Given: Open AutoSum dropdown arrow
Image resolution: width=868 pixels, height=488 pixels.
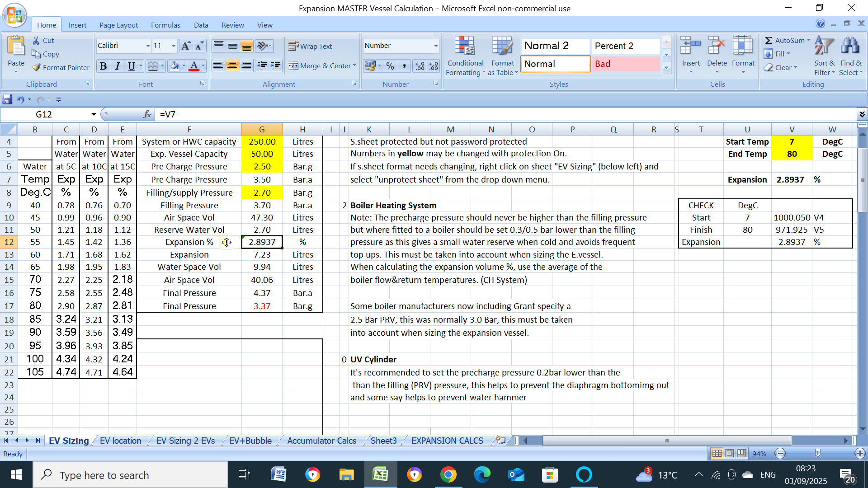Looking at the screenshot, I should point(808,41).
